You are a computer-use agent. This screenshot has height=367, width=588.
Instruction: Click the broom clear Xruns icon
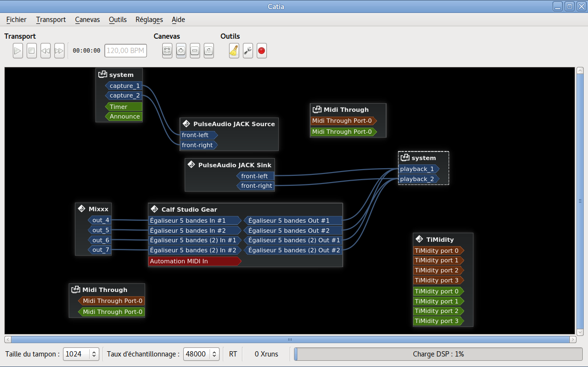234,51
